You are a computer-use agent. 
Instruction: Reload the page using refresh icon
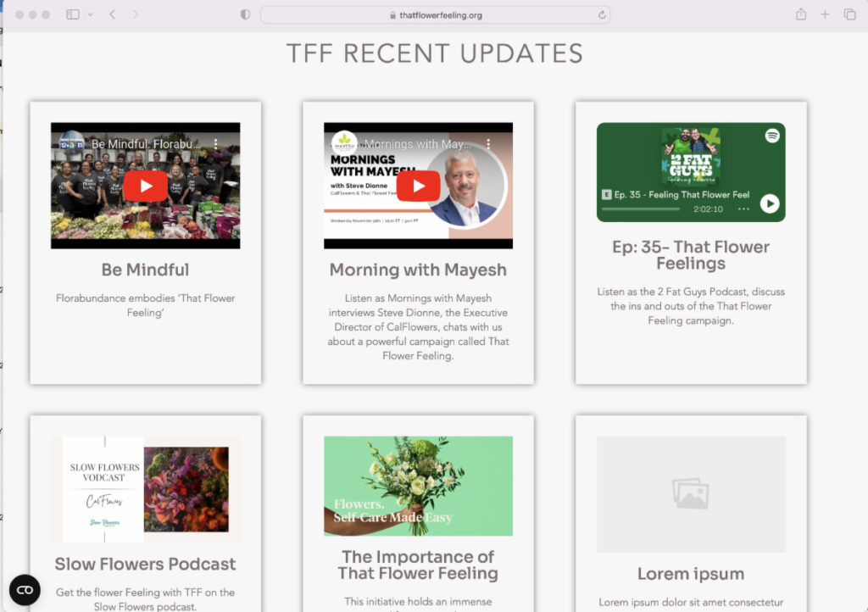tap(602, 15)
